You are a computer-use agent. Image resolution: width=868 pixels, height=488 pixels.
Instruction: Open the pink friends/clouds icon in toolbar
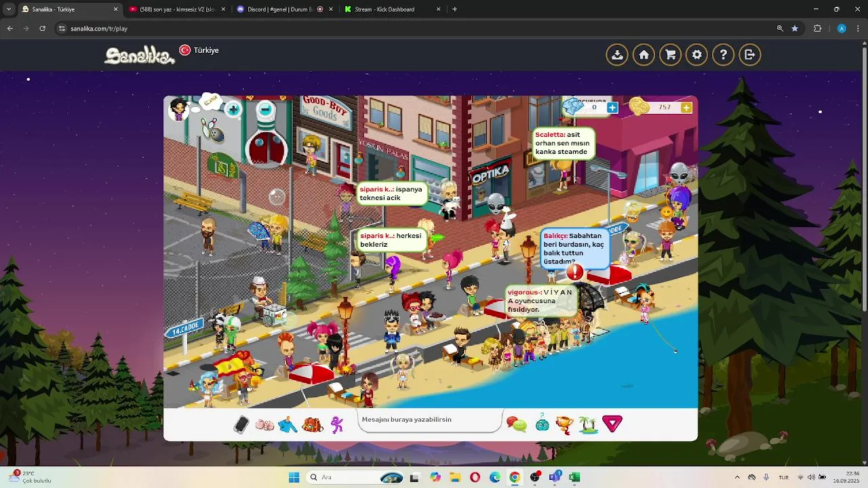[x=264, y=425]
